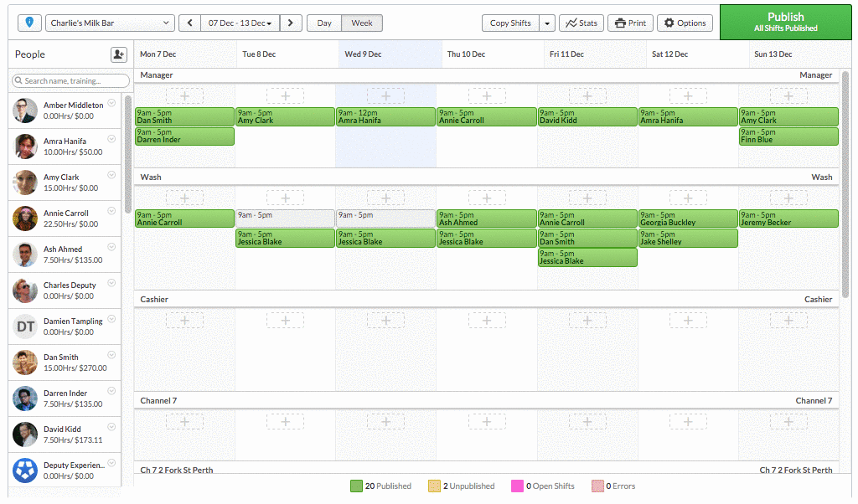Open the Stats panel
The width and height of the screenshot is (858, 504).
pos(581,23)
